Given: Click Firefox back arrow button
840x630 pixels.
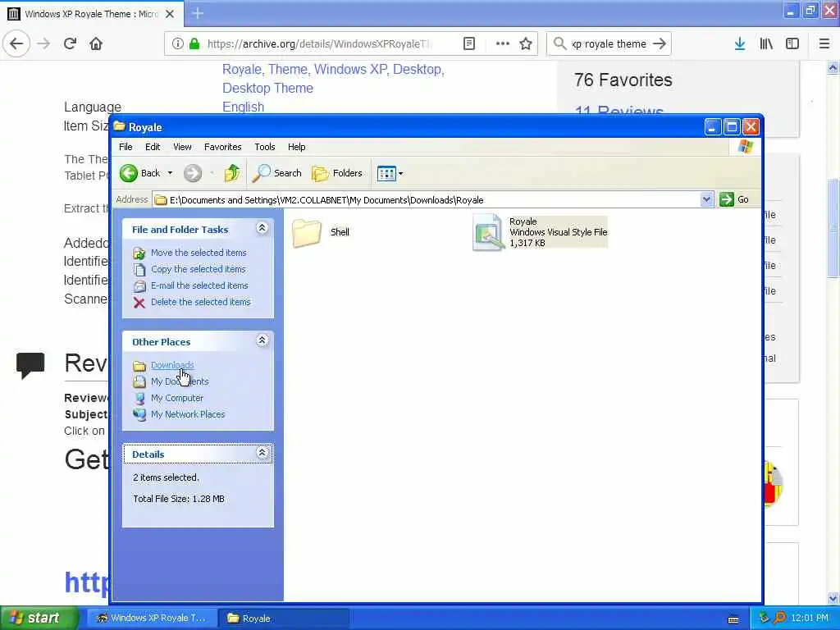Looking at the screenshot, I should [16, 44].
